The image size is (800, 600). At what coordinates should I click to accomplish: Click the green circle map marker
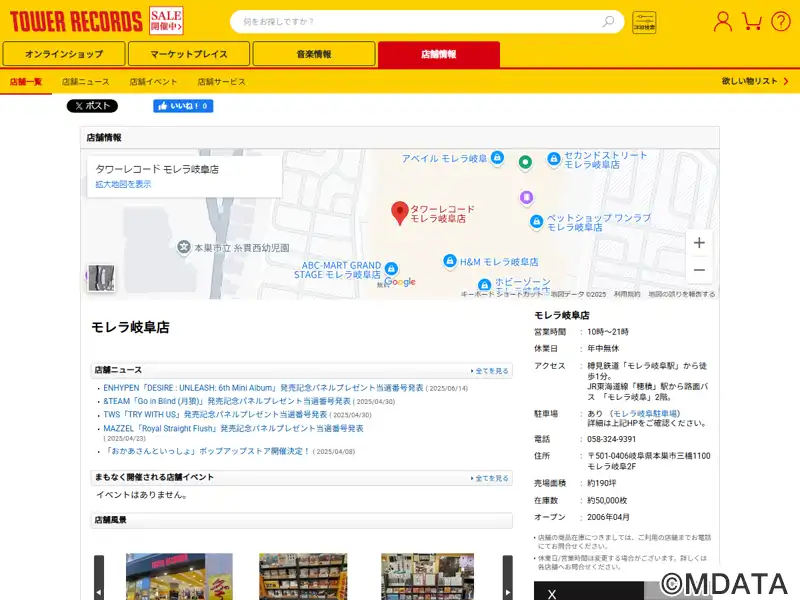(x=525, y=163)
